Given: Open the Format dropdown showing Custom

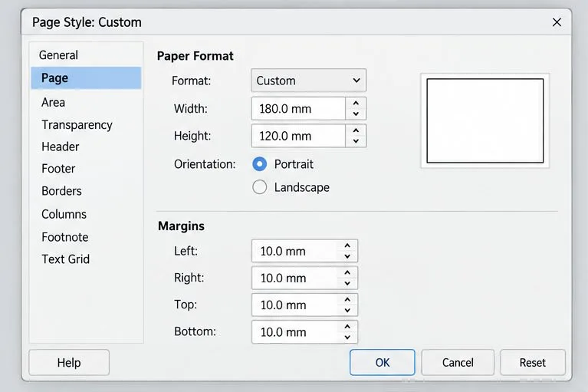Looking at the screenshot, I should 309,81.
